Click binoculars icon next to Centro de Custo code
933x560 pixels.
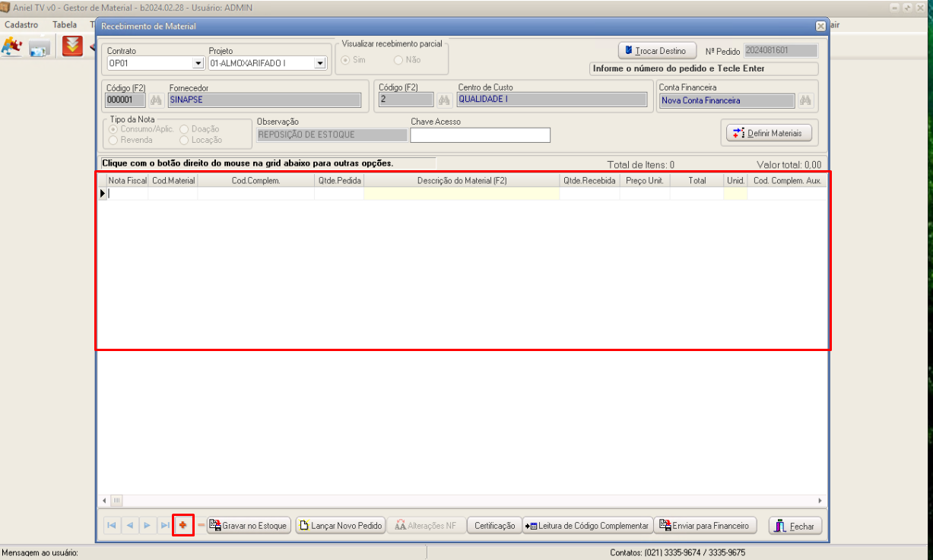pos(444,100)
